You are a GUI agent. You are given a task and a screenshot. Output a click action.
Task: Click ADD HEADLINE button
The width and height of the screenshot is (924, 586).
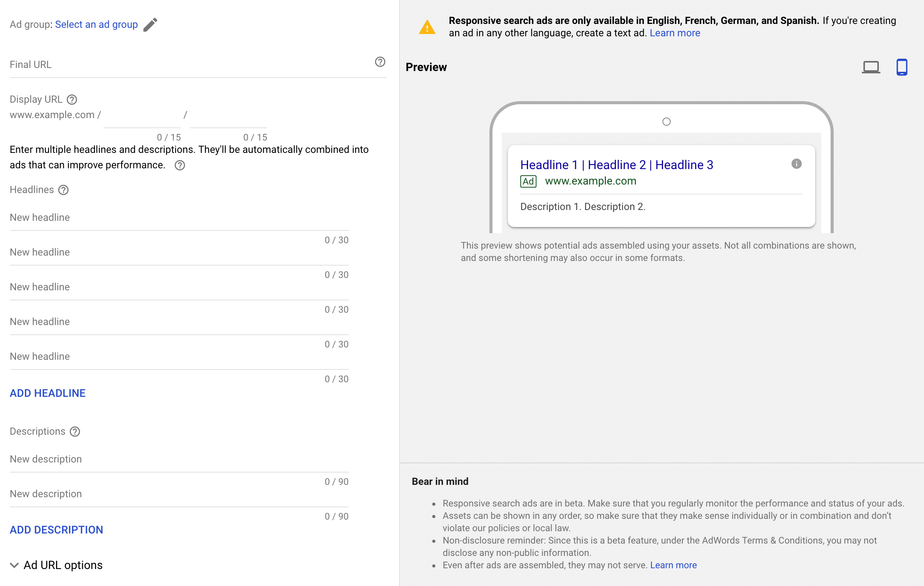[47, 393]
